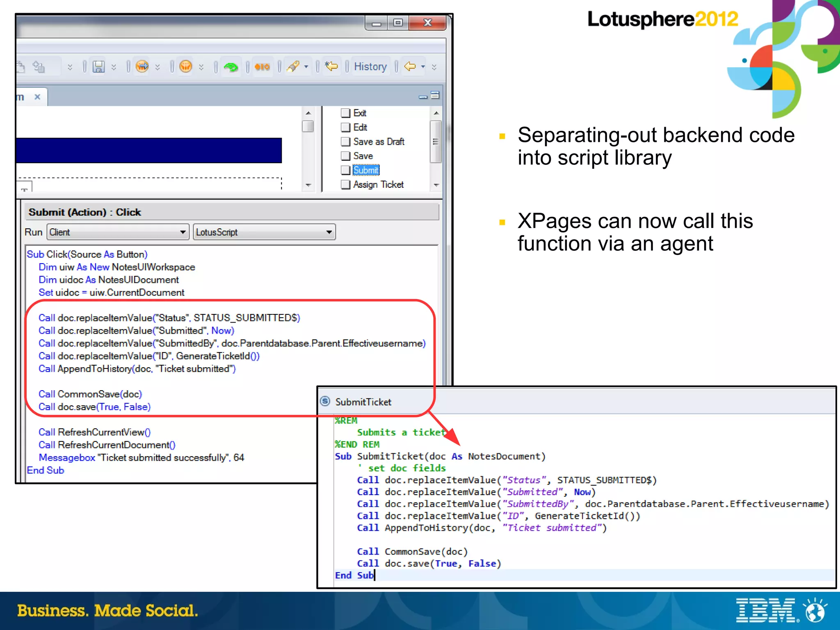Click the form pane scroll down arrow
This screenshot has height=630, width=840.
point(308,185)
